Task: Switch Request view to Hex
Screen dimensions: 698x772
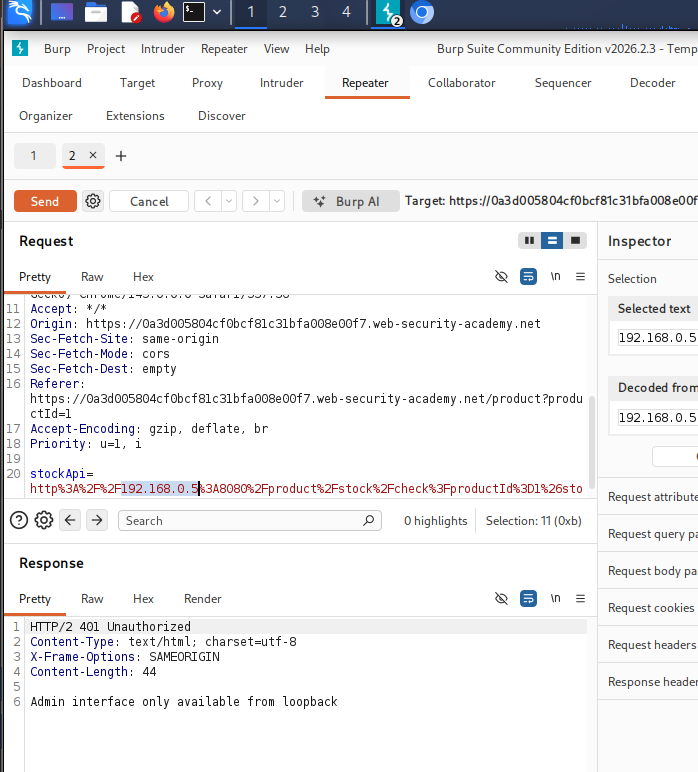Action: (x=143, y=277)
